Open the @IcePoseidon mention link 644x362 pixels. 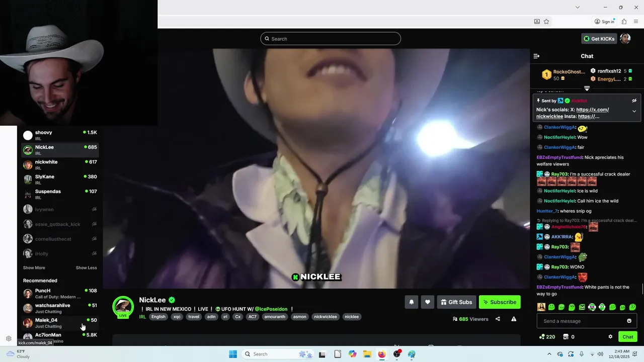pyautogui.click(x=271, y=309)
